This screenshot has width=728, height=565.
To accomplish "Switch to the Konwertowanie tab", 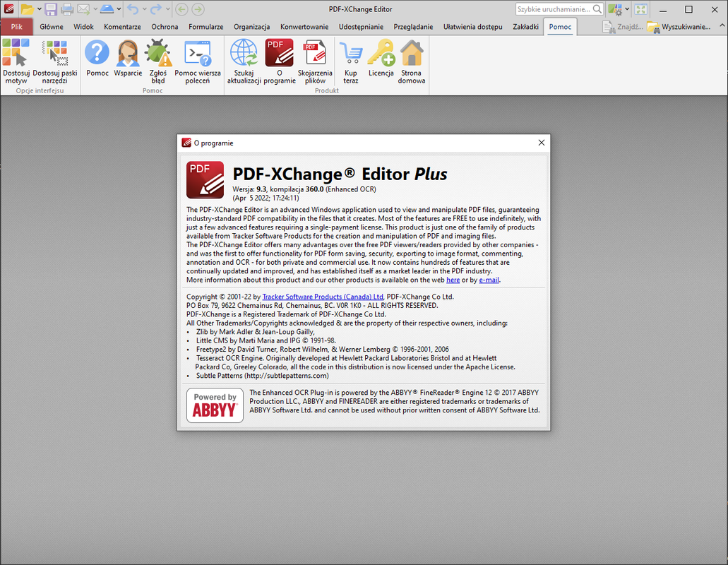I will click(x=304, y=26).
